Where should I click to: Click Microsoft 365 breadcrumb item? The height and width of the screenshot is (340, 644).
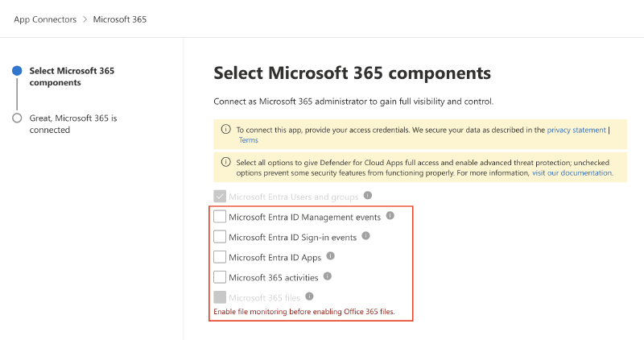[119, 19]
